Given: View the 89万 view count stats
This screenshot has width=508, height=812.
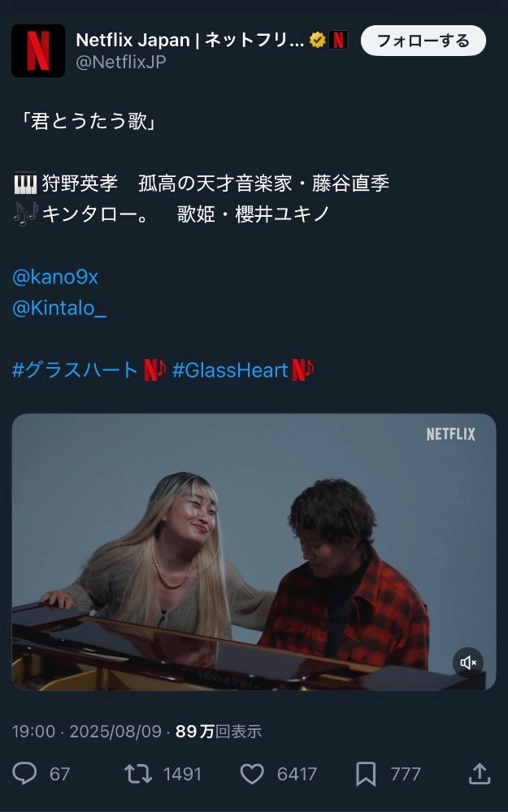Looking at the screenshot, I should (218, 732).
